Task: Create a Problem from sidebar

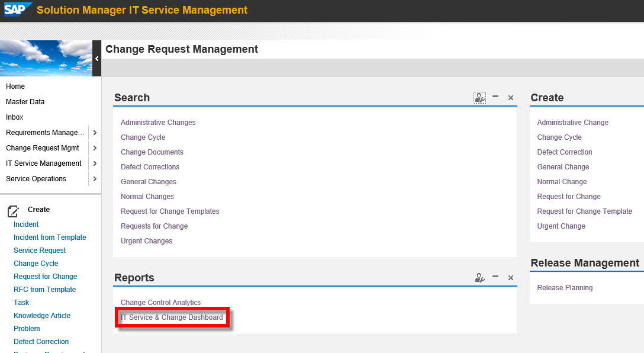Action: click(27, 329)
